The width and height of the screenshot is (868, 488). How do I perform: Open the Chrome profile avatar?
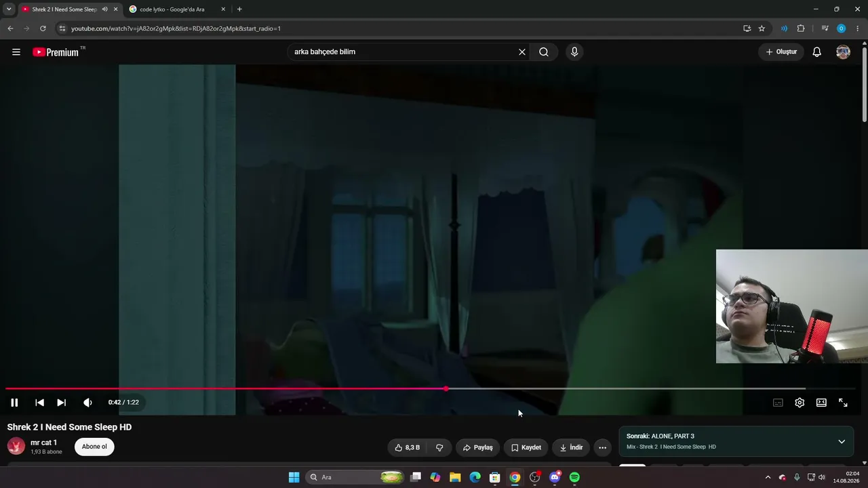click(842, 28)
